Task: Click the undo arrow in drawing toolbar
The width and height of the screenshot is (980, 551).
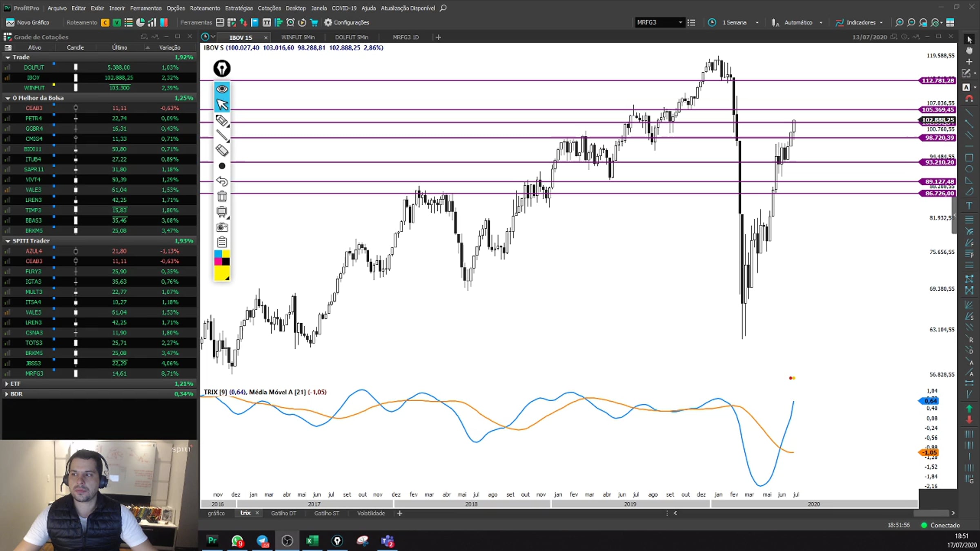Action: pyautogui.click(x=222, y=181)
